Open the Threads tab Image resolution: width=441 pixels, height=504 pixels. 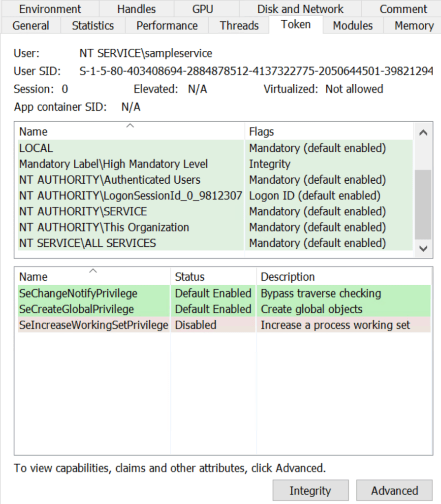[239, 26]
